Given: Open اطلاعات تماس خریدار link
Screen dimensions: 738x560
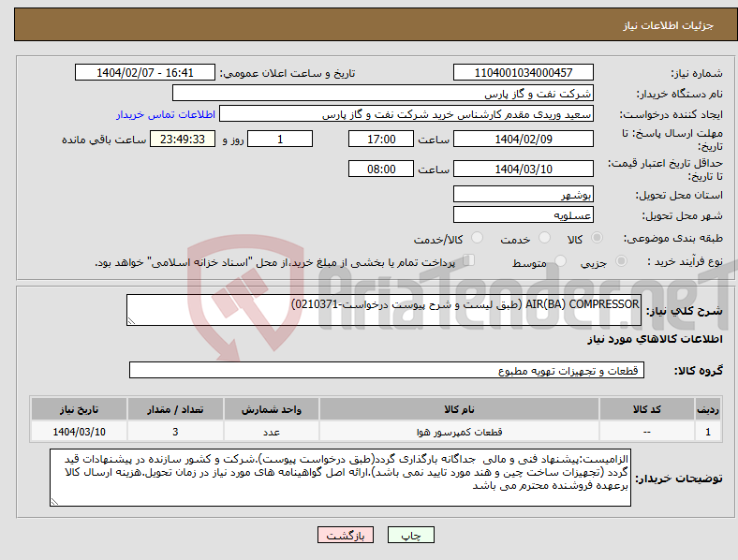Looking at the screenshot, I should (x=166, y=114).
